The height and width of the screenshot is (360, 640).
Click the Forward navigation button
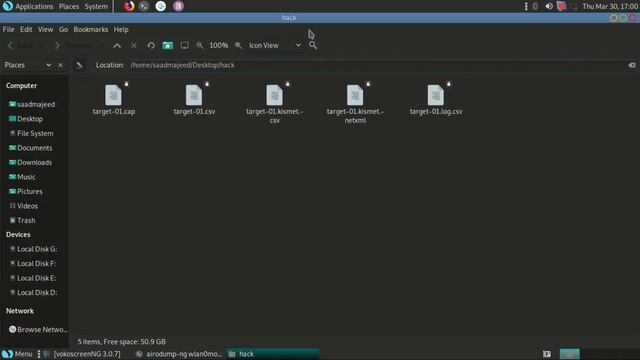point(74,45)
